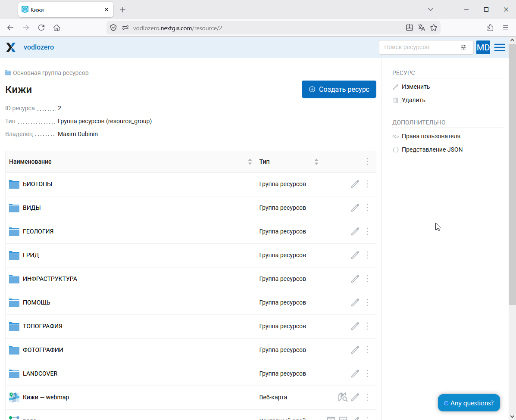Open MD user avatar menu
This screenshot has height=420, width=516.
(x=483, y=47)
